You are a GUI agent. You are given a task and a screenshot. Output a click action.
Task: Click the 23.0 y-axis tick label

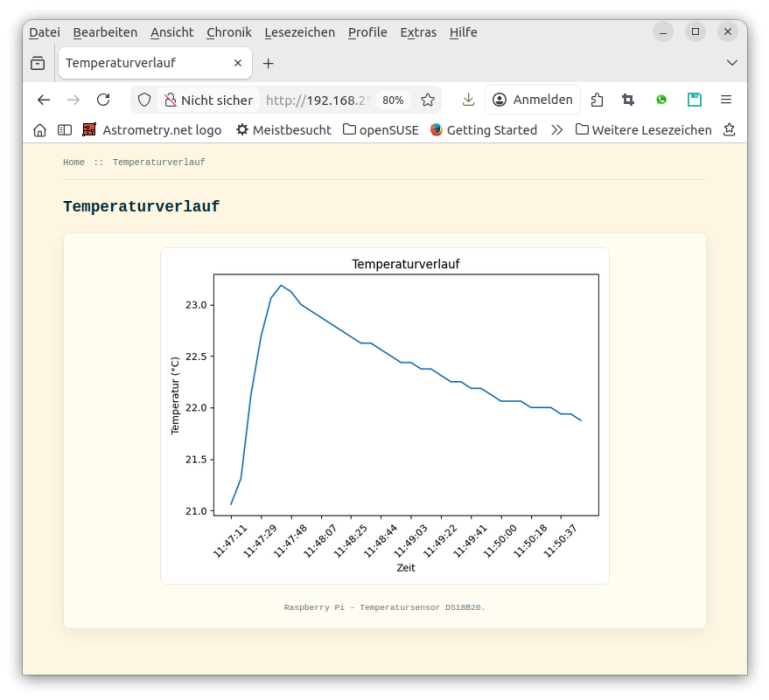click(x=196, y=305)
